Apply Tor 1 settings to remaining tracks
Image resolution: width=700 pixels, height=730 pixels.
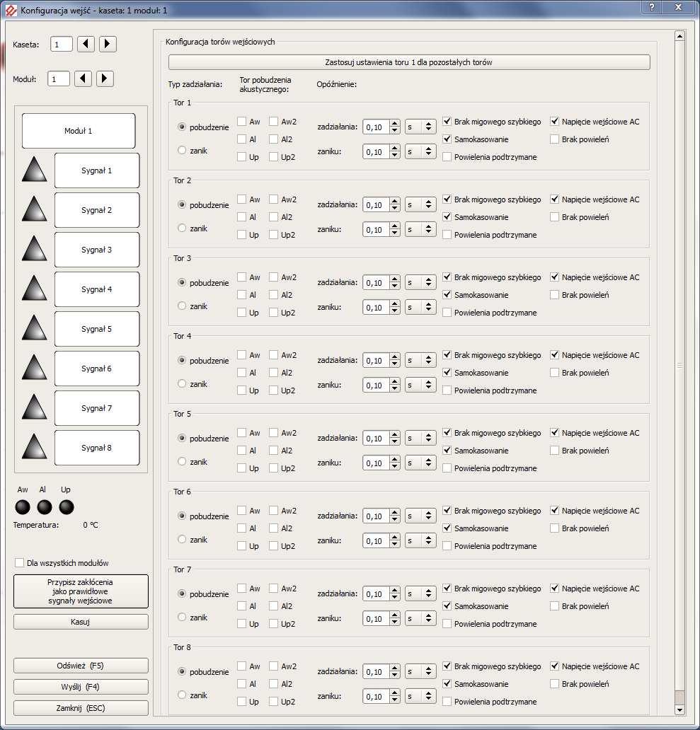[409, 62]
